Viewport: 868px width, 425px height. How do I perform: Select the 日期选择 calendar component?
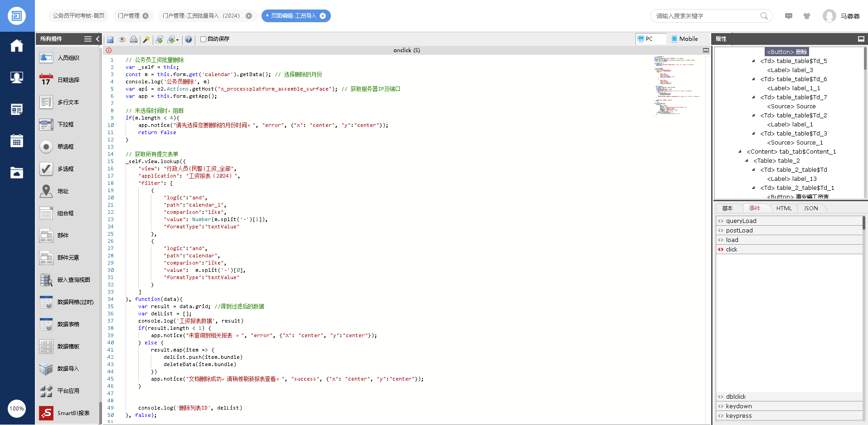pos(68,80)
